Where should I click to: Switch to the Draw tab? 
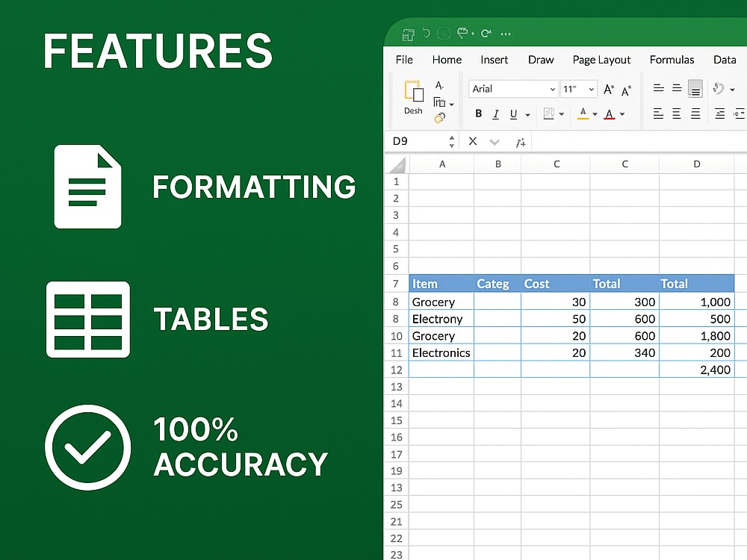[x=541, y=60]
